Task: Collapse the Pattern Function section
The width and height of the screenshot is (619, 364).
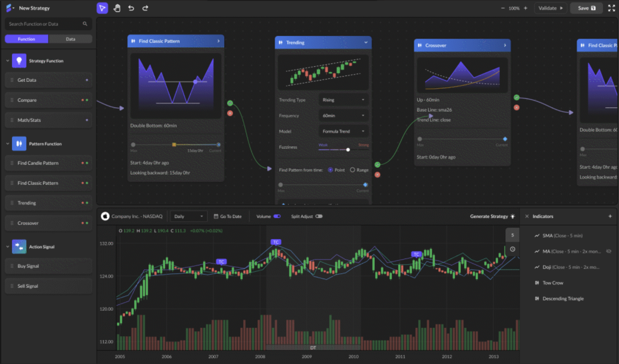Action: pos(8,144)
